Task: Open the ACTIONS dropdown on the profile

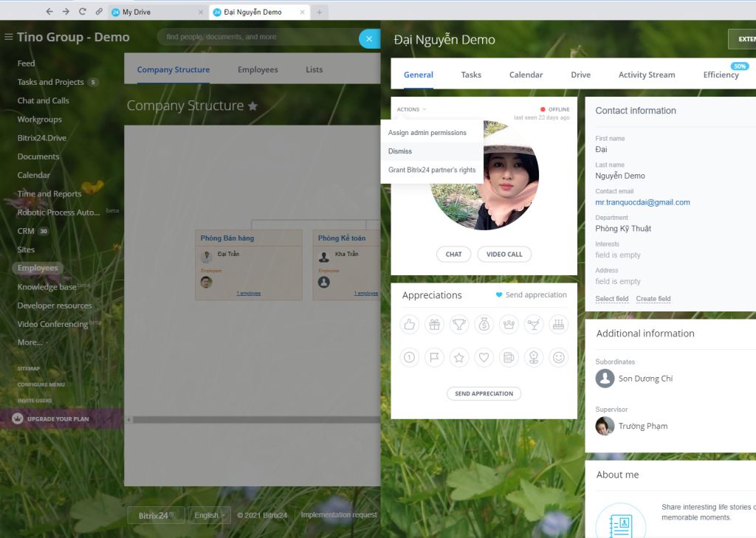Action: (x=411, y=109)
